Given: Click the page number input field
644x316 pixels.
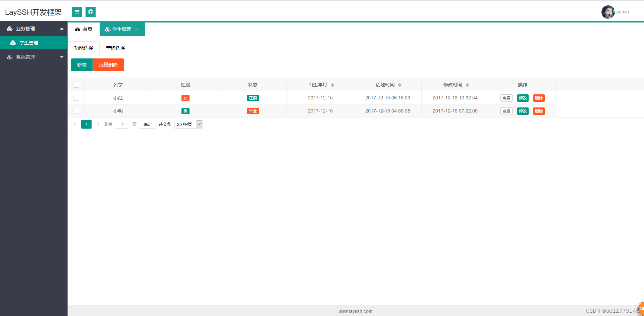Looking at the screenshot, I should [122, 124].
